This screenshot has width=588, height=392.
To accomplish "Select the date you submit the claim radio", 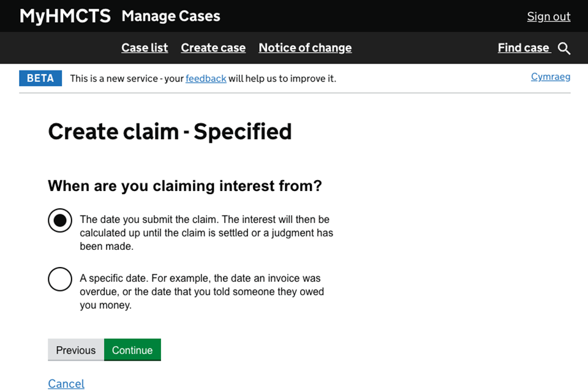I will coord(60,221).
